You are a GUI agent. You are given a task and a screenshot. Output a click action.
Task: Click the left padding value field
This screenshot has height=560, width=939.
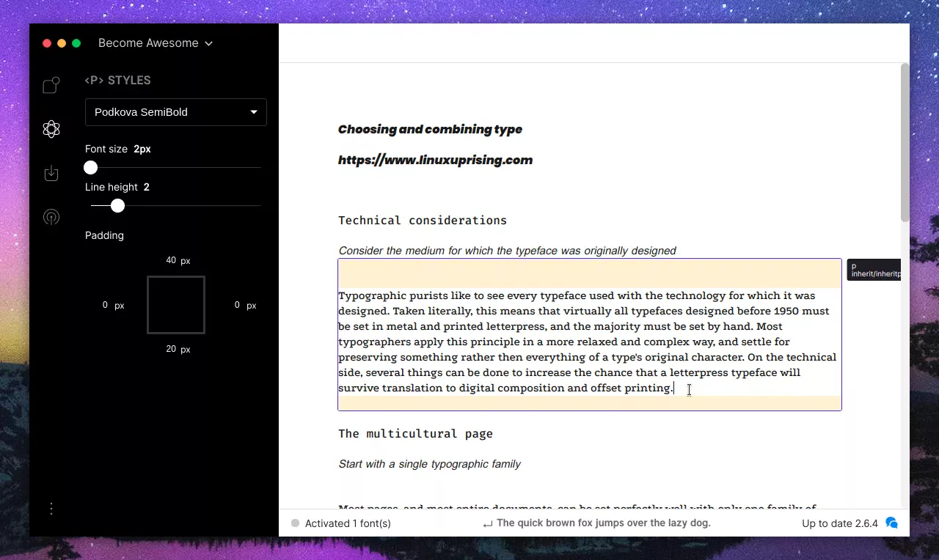[106, 305]
